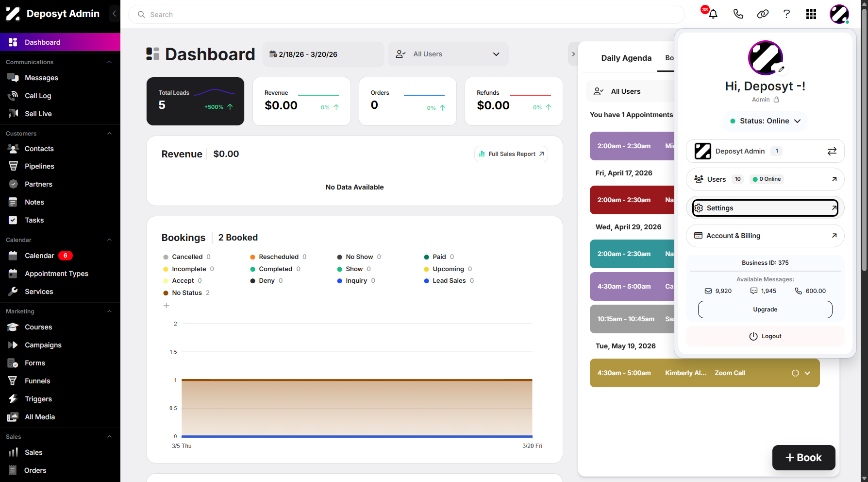Image resolution: width=868 pixels, height=482 pixels.
Task: Switch to the Daily Agenda tab
Action: (x=626, y=58)
